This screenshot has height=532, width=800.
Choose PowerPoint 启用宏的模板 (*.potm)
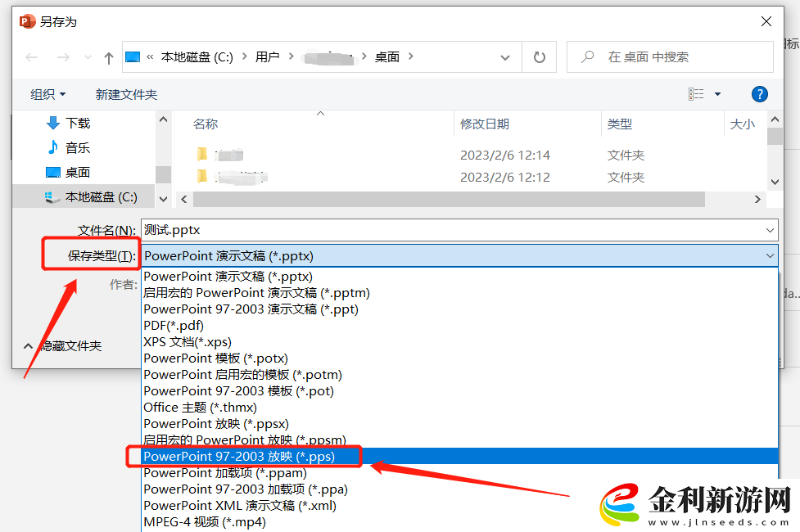pos(459,374)
